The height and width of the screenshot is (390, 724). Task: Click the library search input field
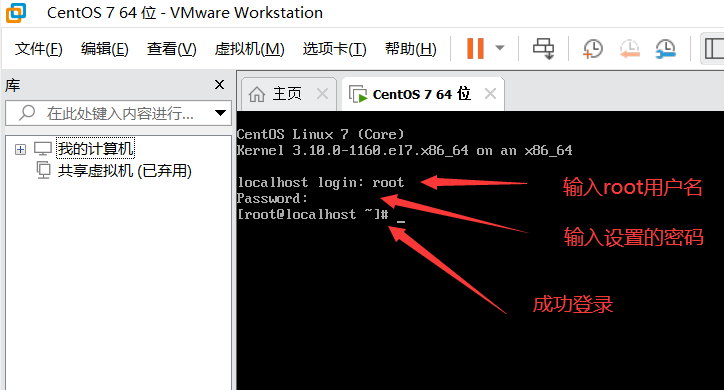[x=118, y=113]
